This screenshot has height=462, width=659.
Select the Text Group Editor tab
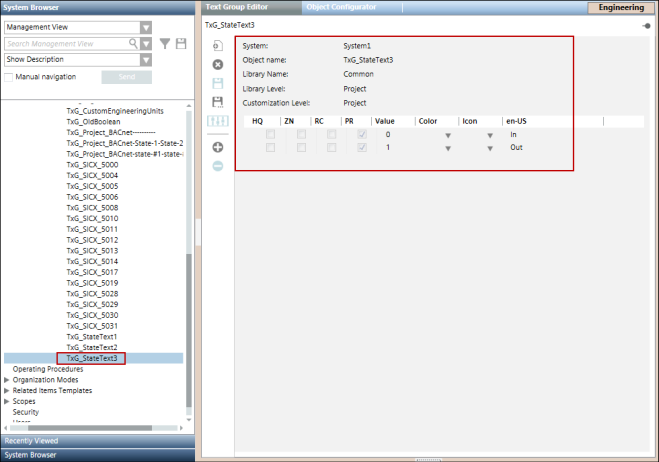(x=237, y=7)
